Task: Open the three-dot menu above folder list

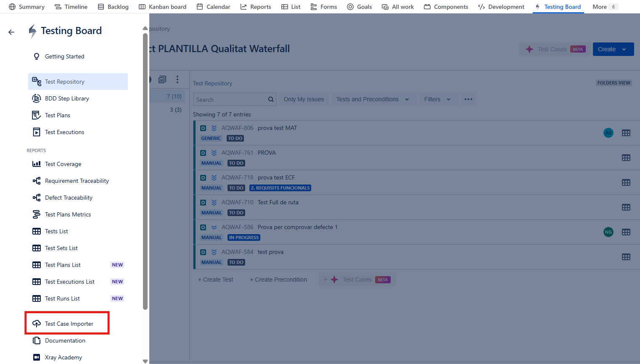Action: pyautogui.click(x=177, y=79)
